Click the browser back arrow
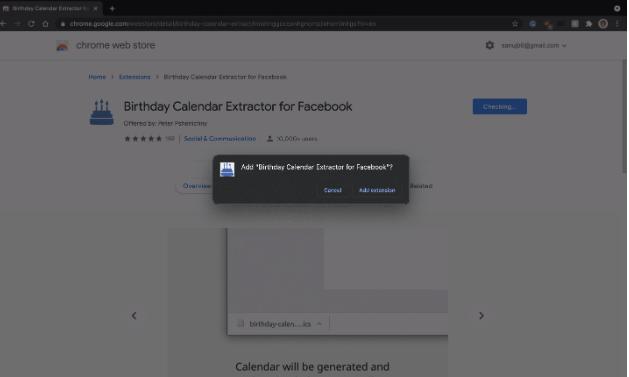 click(4, 24)
